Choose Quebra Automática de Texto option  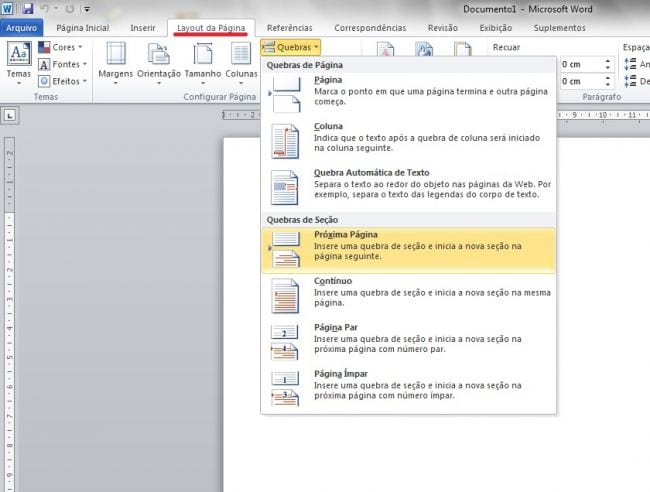(x=409, y=188)
